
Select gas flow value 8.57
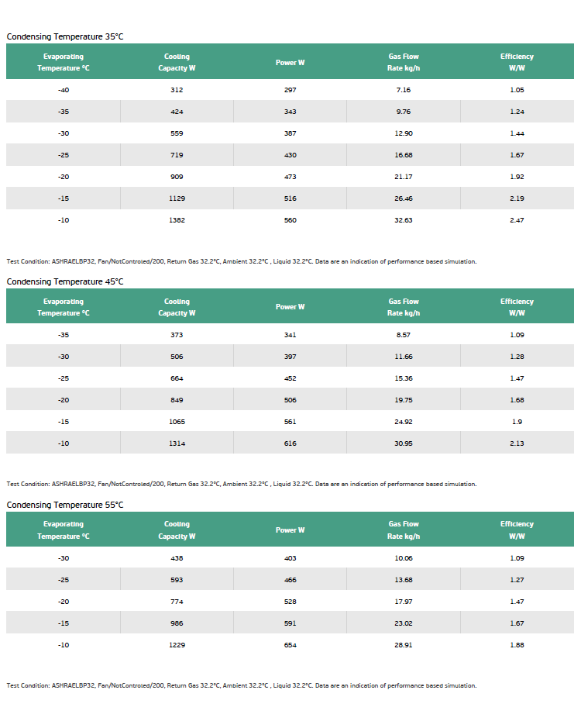click(404, 335)
